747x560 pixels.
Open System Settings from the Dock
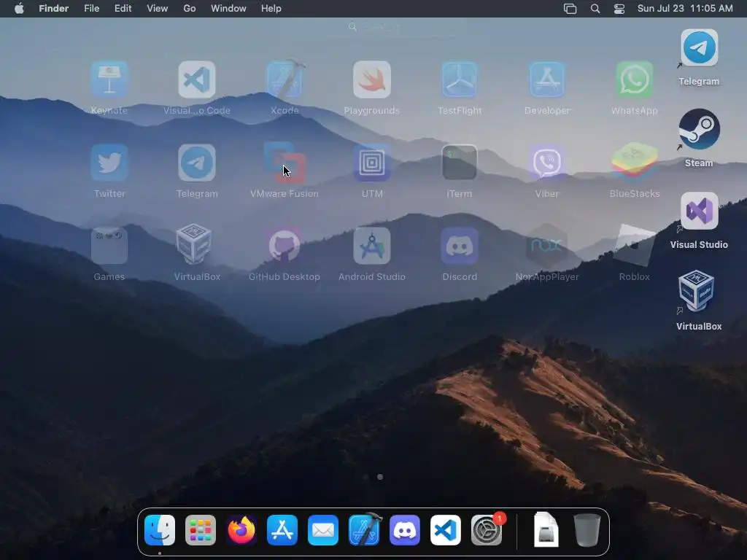pyautogui.click(x=487, y=530)
